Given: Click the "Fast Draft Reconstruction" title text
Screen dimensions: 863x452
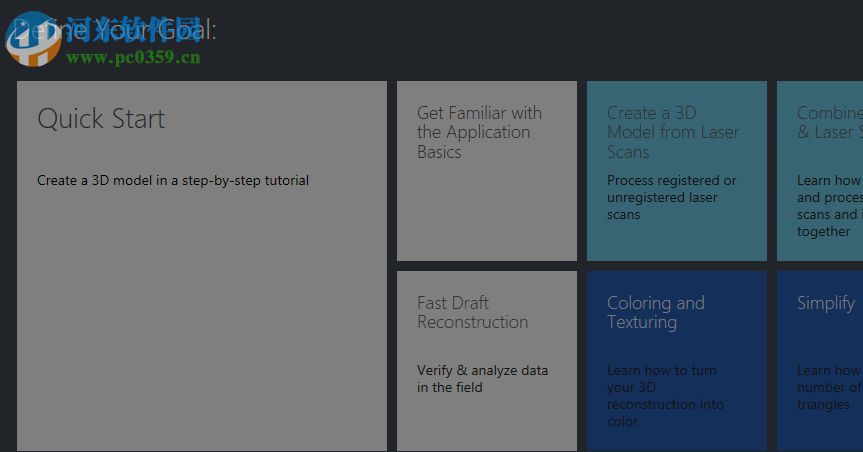Looking at the screenshot, I should [x=472, y=312].
